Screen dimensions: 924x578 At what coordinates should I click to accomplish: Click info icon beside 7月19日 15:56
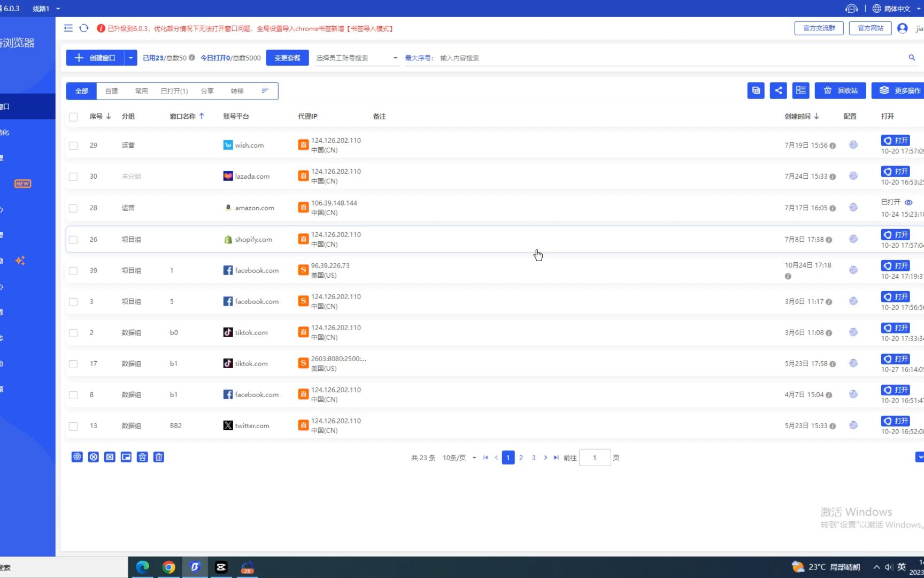point(833,146)
